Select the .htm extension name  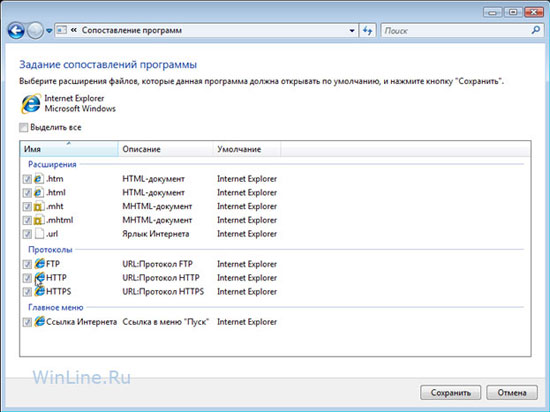[x=55, y=179]
